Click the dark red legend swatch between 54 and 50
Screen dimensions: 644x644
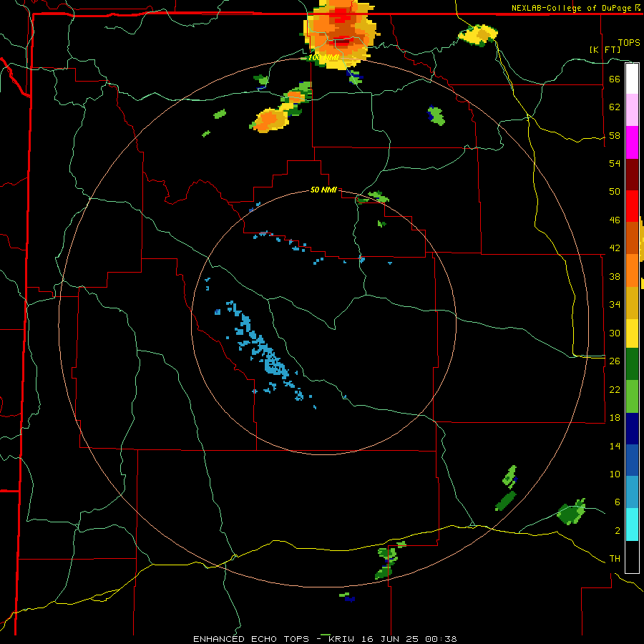click(632, 175)
